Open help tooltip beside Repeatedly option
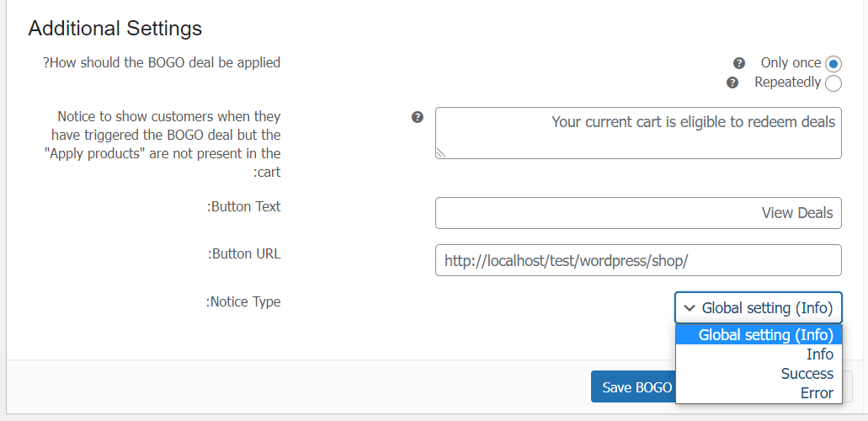This screenshot has width=868, height=421. [732, 83]
